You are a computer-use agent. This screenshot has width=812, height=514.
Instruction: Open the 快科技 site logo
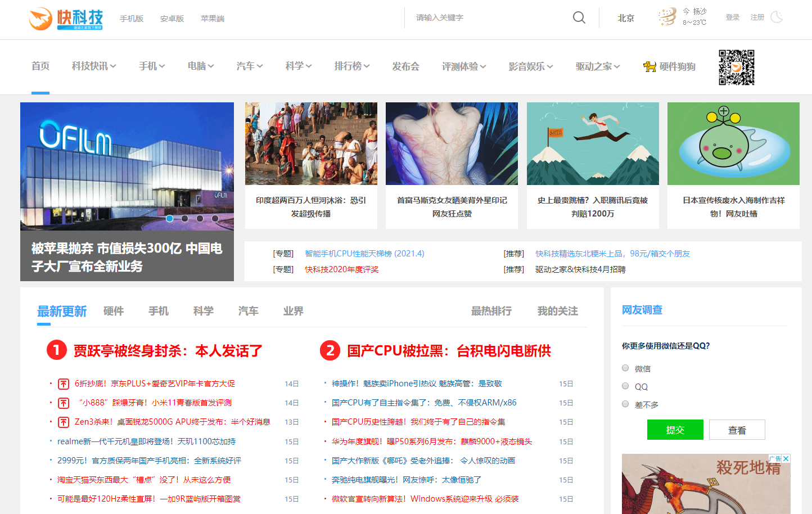pos(66,19)
